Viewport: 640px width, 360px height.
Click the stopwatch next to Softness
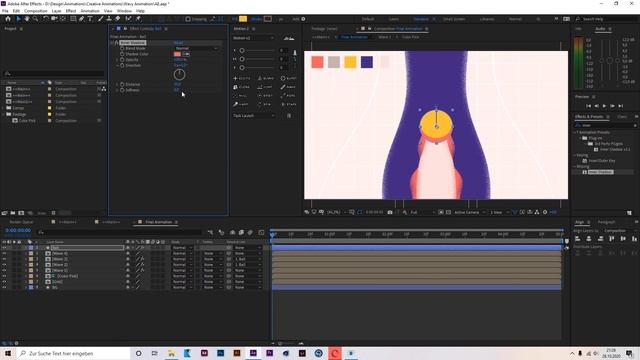coord(122,90)
